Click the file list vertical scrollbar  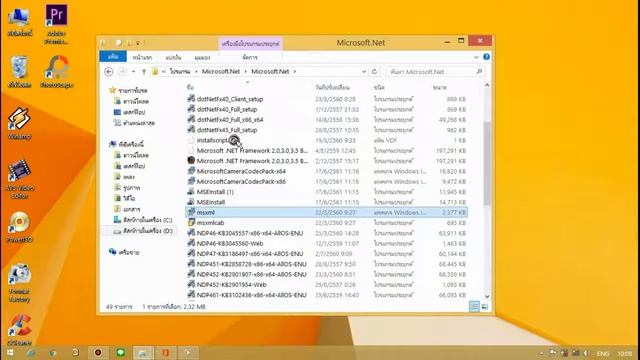(487, 163)
